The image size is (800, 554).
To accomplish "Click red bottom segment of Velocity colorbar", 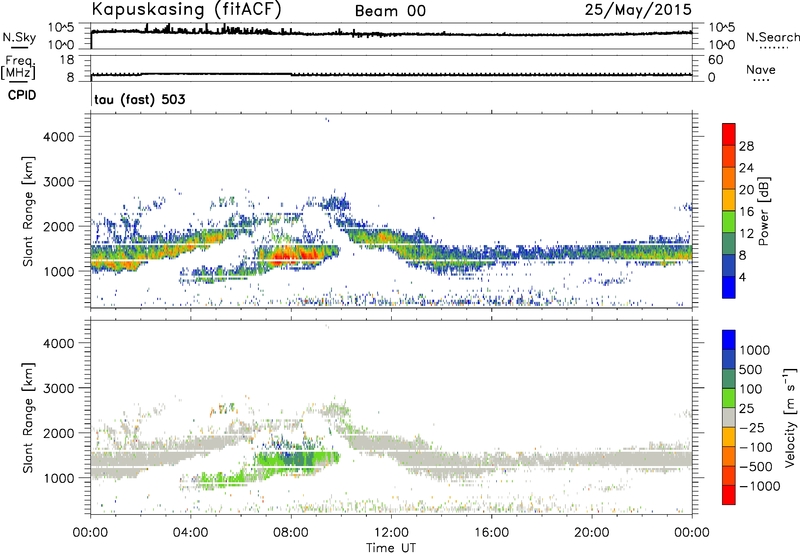I will coord(729,495).
